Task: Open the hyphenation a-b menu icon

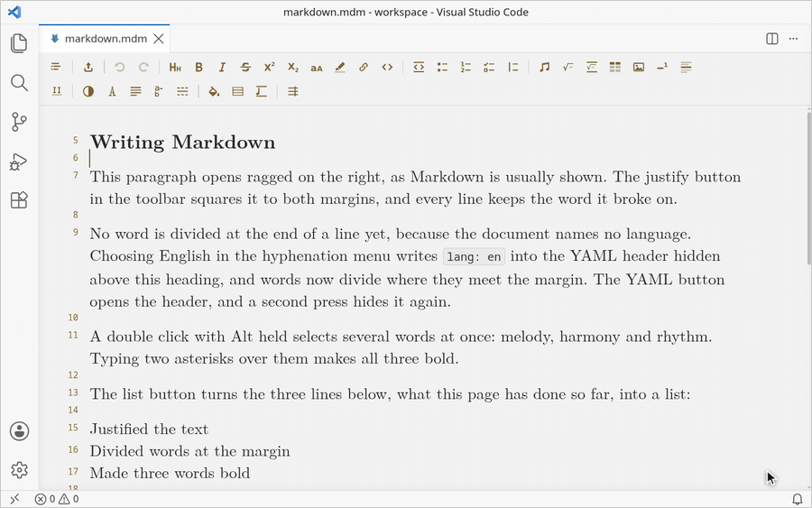Action: point(159,91)
